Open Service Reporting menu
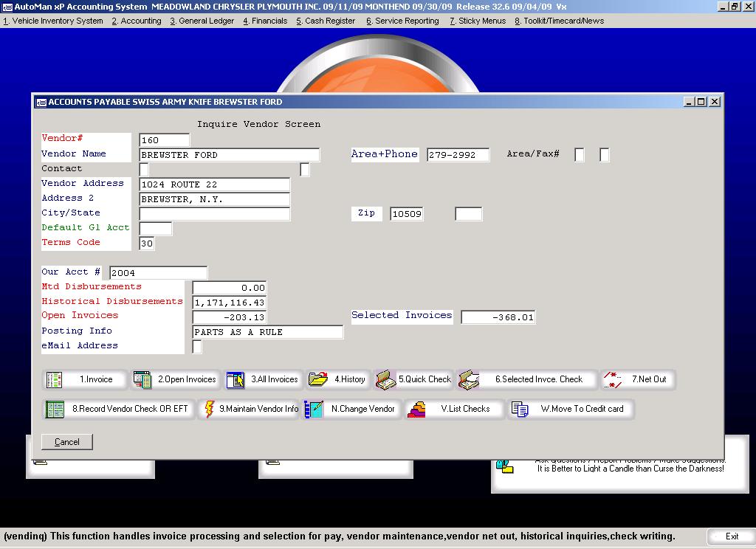 point(402,21)
